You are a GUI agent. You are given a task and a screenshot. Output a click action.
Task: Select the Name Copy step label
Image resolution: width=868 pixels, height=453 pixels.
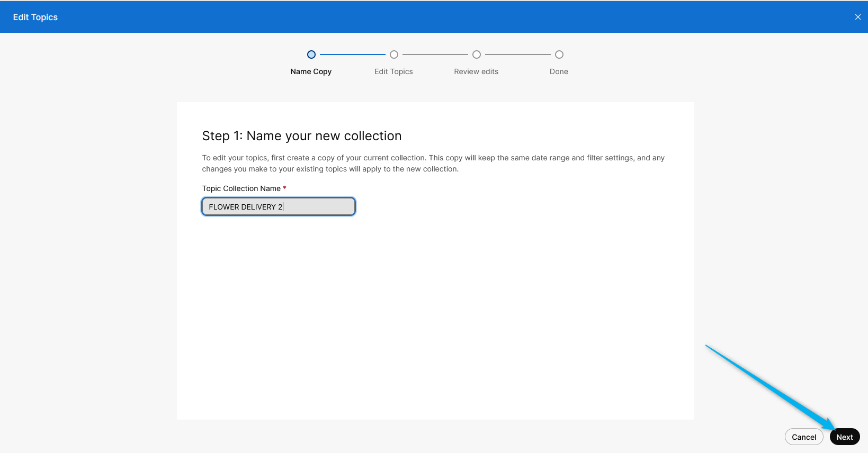[x=311, y=71]
